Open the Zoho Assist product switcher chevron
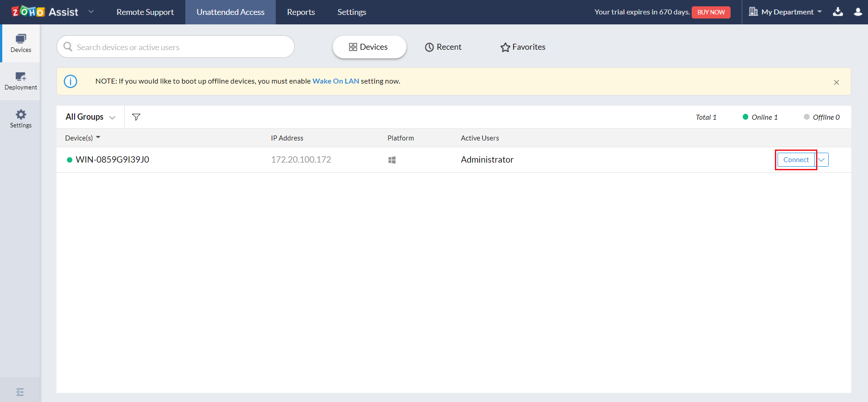 [91, 12]
